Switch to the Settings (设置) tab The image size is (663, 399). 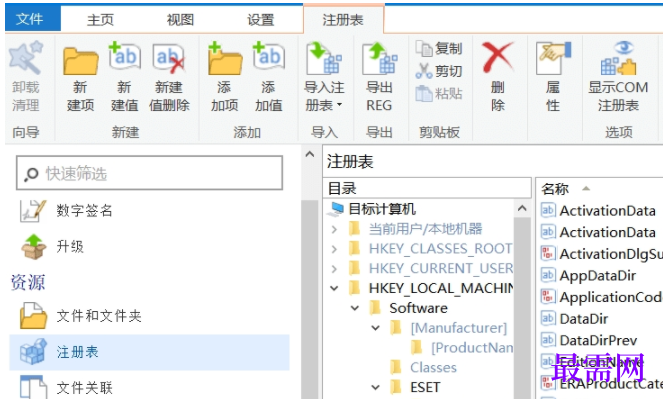[x=261, y=19]
